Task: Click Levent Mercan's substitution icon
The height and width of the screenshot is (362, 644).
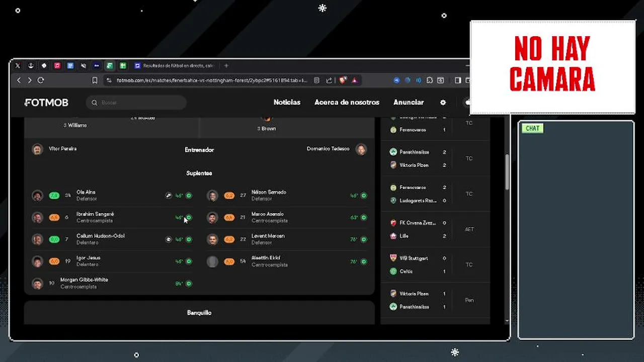Action: (364, 239)
